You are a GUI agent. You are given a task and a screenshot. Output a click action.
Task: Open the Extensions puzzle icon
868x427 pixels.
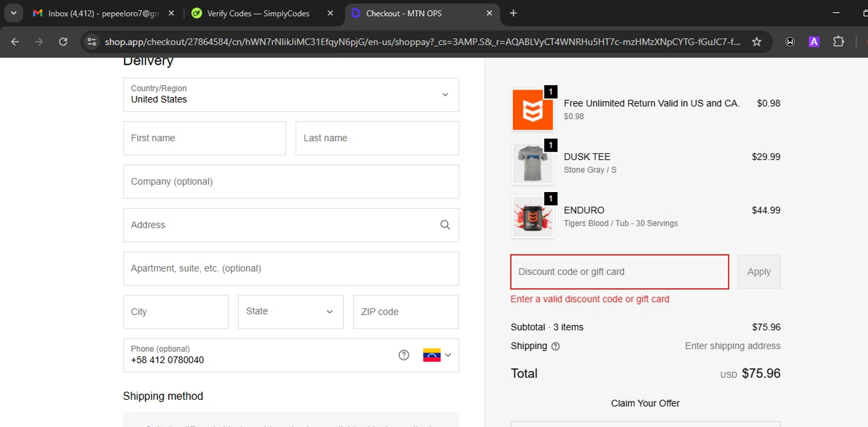[x=838, y=42]
